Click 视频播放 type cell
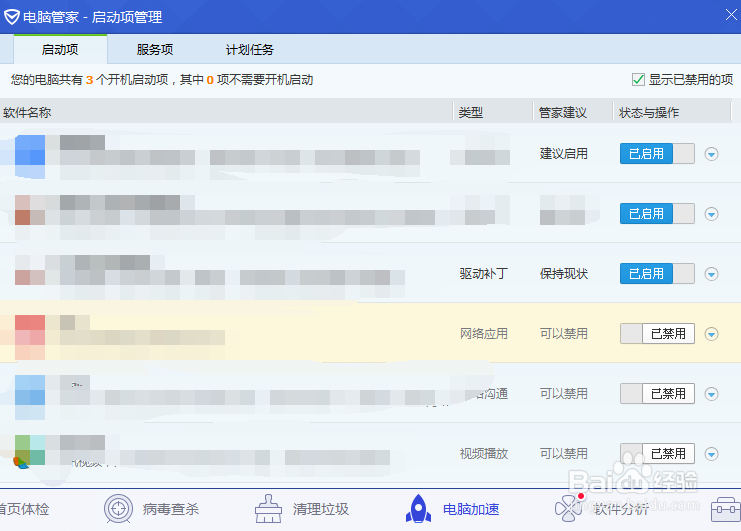 coord(483,454)
